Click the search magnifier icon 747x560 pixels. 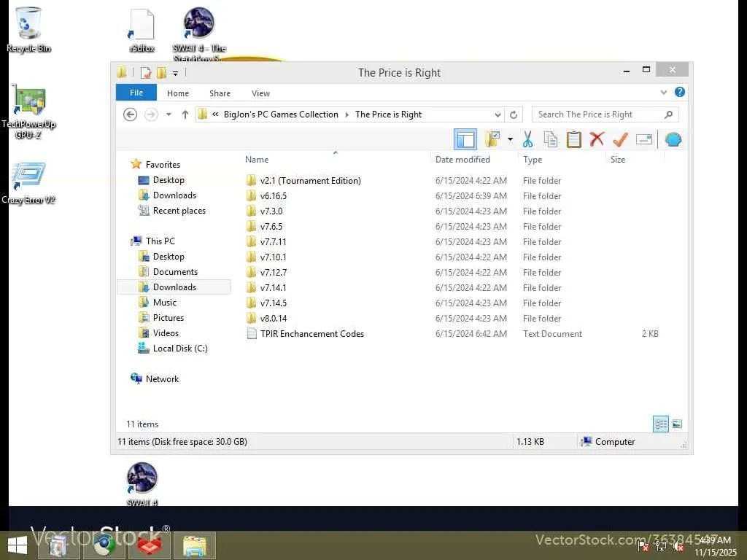tap(668, 114)
